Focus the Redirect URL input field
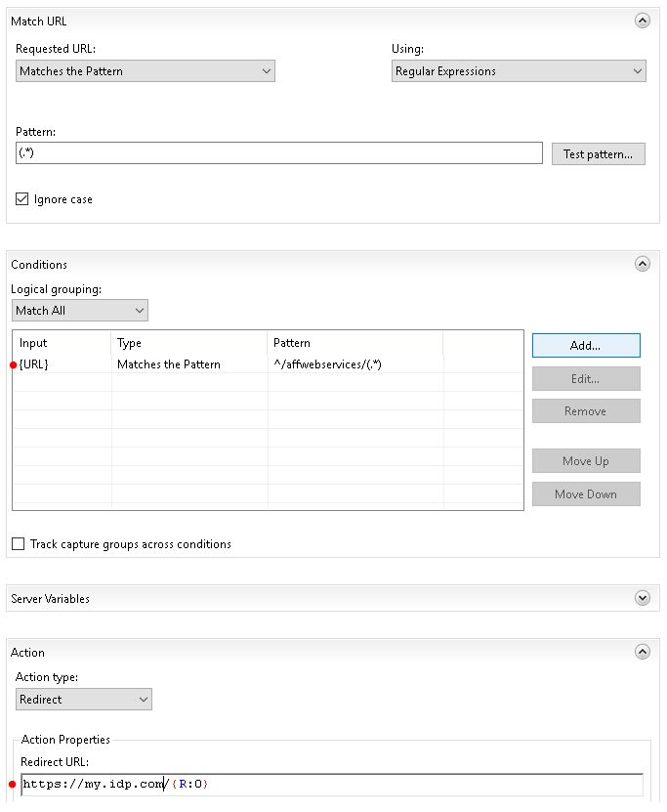Viewport: 667px width, 812px height. point(332,784)
